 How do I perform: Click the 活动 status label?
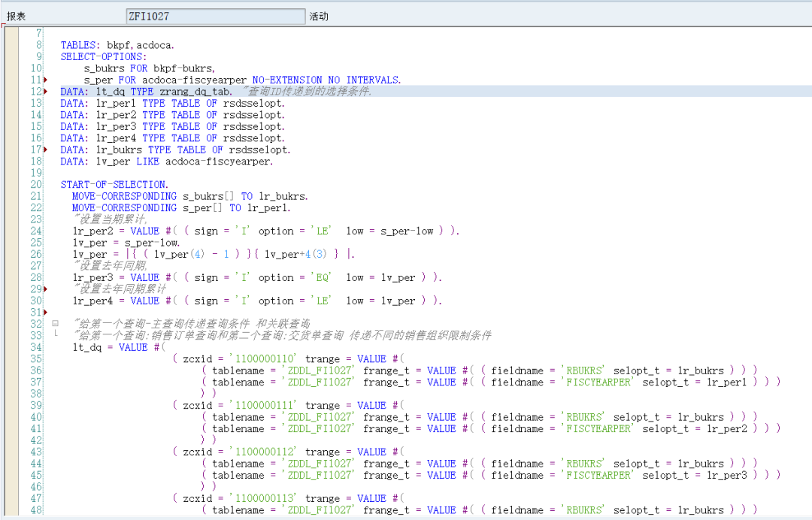[x=319, y=17]
